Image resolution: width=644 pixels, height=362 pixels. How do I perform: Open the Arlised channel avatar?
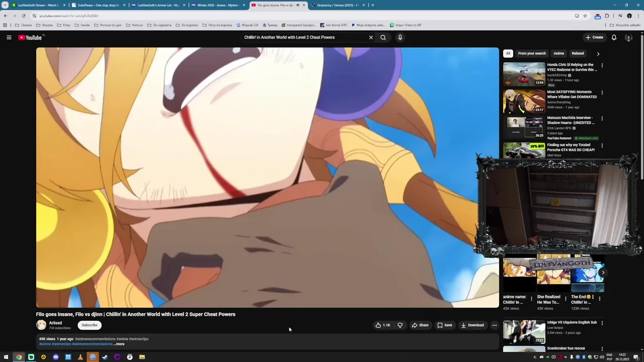(x=41, y=325)
